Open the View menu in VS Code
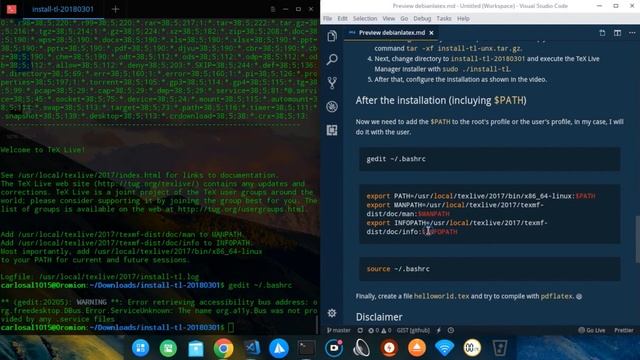 pos(389,18)
